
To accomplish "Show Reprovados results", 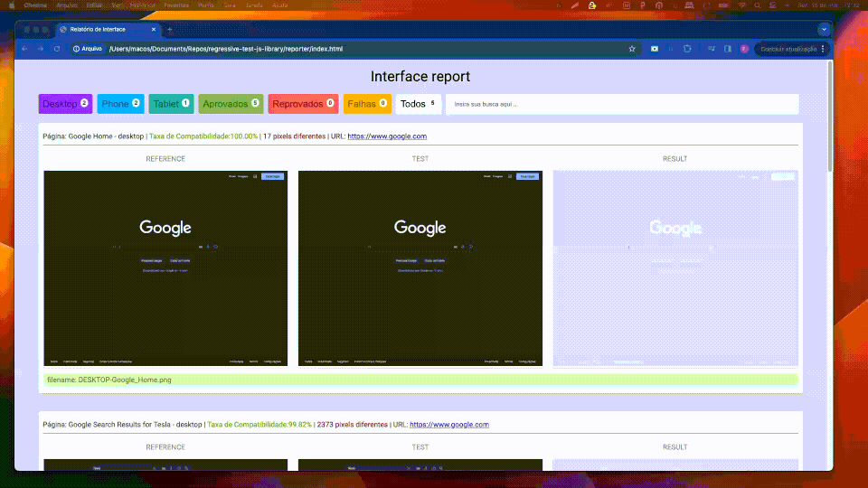I will click(x=303, y=104).
